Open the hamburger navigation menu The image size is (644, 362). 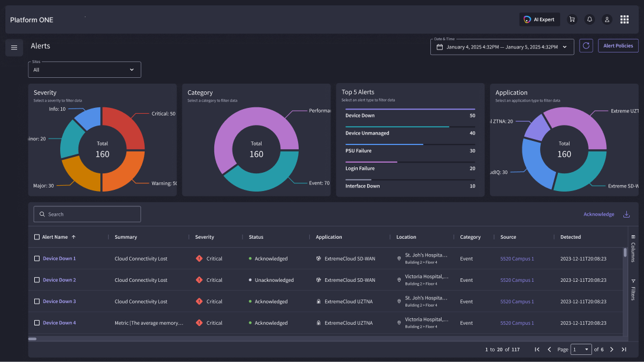pos(14,48)
